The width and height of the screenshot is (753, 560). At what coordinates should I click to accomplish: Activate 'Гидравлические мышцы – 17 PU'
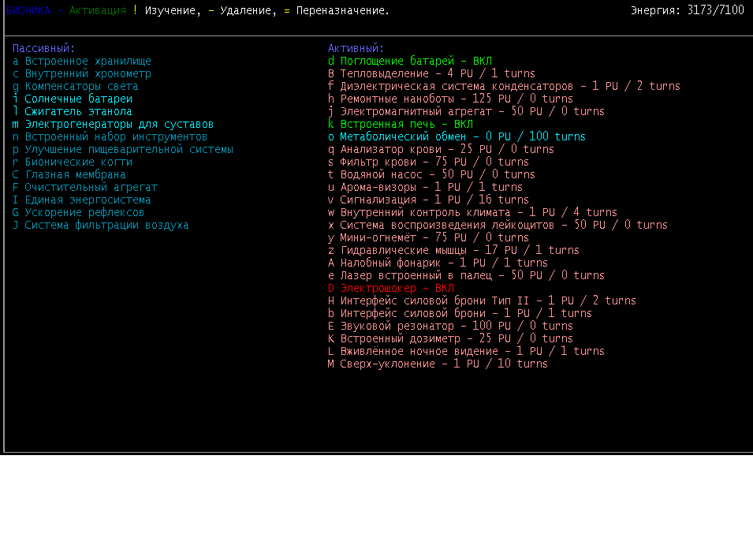[453, 250]
